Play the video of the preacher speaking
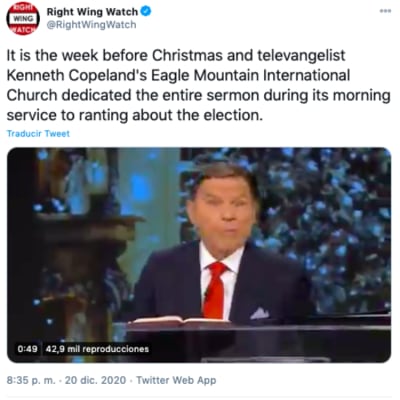 pyautogui.click(x=199, y=255)
